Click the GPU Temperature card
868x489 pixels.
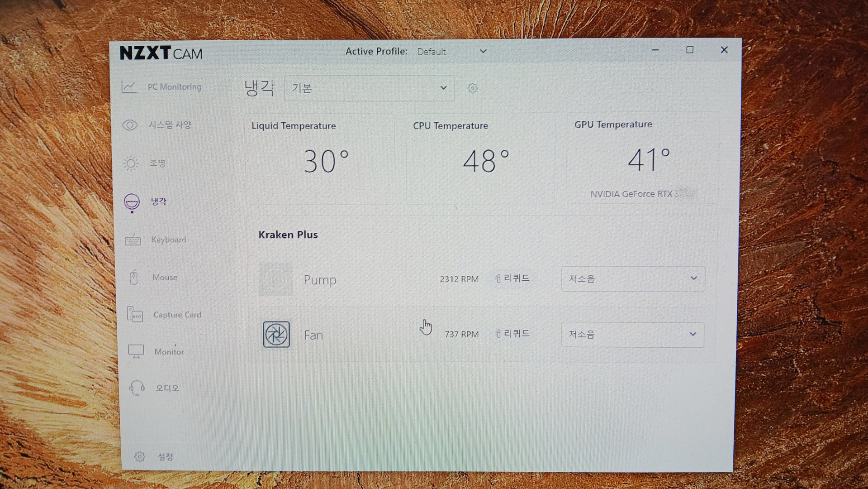pyautogui.click(x=641, y=158)
